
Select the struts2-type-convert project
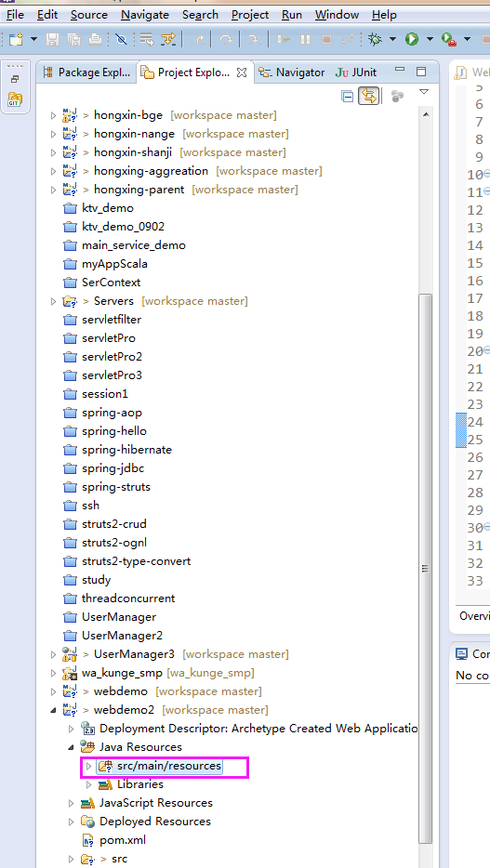pyautogui.click(x=136, y=561)
